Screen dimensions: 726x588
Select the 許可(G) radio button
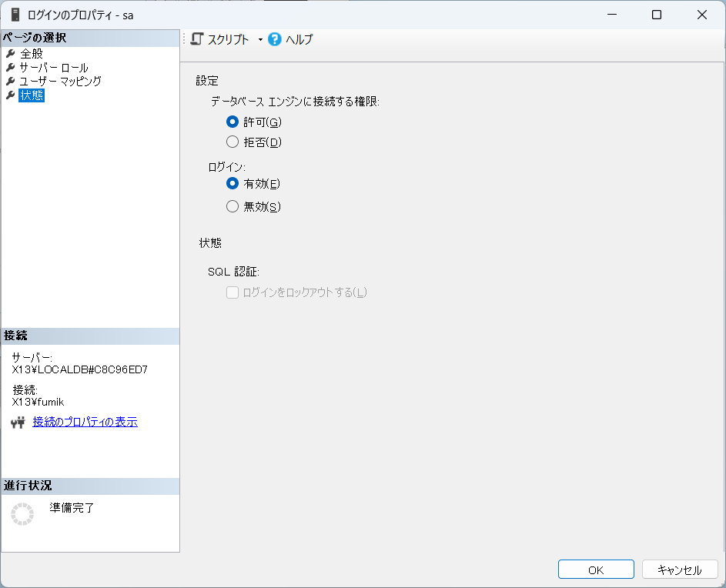[233, 122]
